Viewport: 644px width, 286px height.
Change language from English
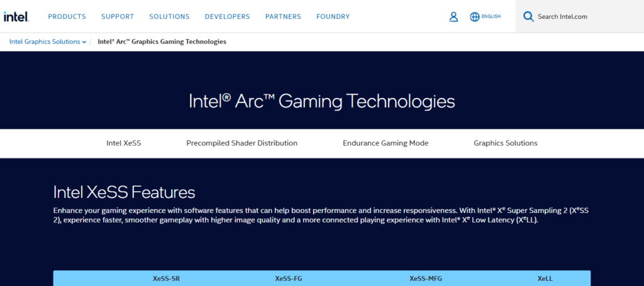click(491, 17)
